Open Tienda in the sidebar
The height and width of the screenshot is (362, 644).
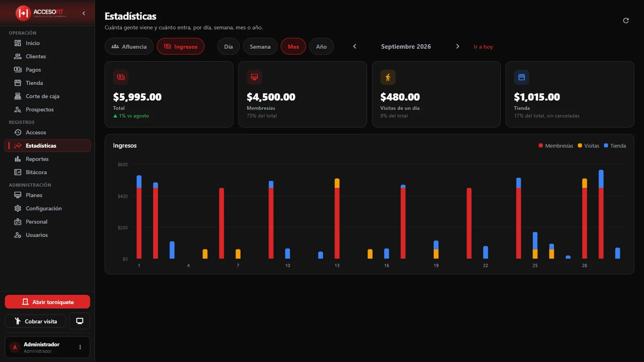click(x=47, y=83)
